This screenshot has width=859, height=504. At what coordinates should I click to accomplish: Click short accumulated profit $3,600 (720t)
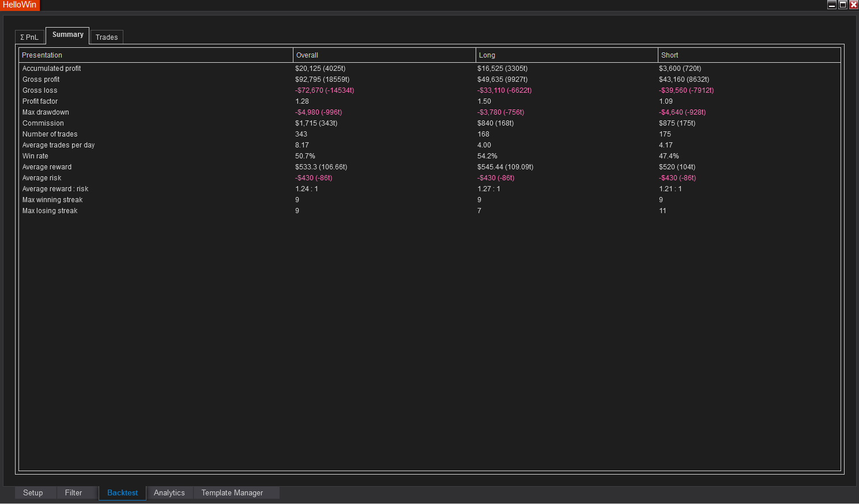680,69
